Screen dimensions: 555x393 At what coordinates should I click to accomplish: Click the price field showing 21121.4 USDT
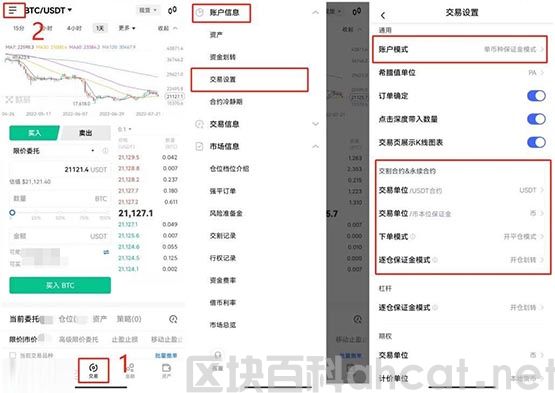[x=59, y=170]
